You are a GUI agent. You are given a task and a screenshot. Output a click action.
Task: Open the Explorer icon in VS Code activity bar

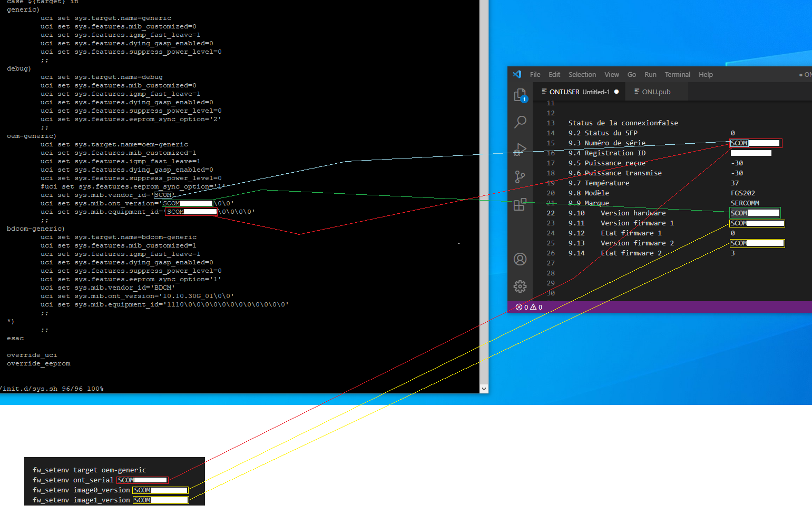520,95
